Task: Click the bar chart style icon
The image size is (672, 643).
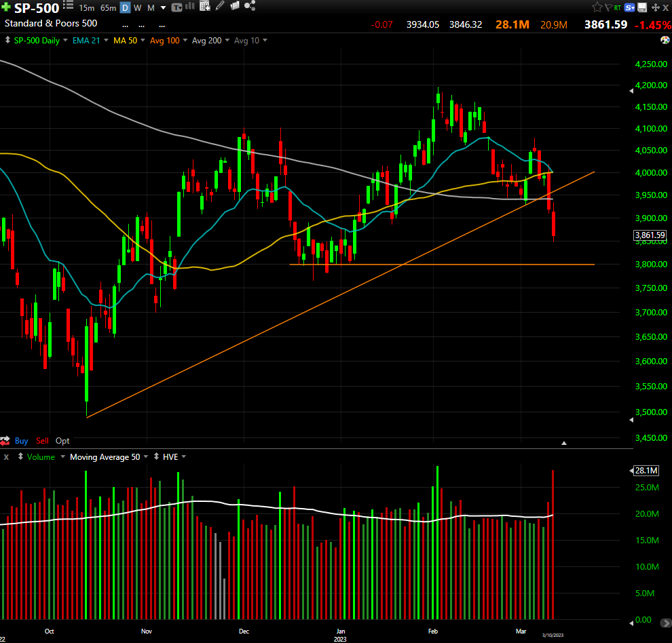Action: click(x=190, y=6)
